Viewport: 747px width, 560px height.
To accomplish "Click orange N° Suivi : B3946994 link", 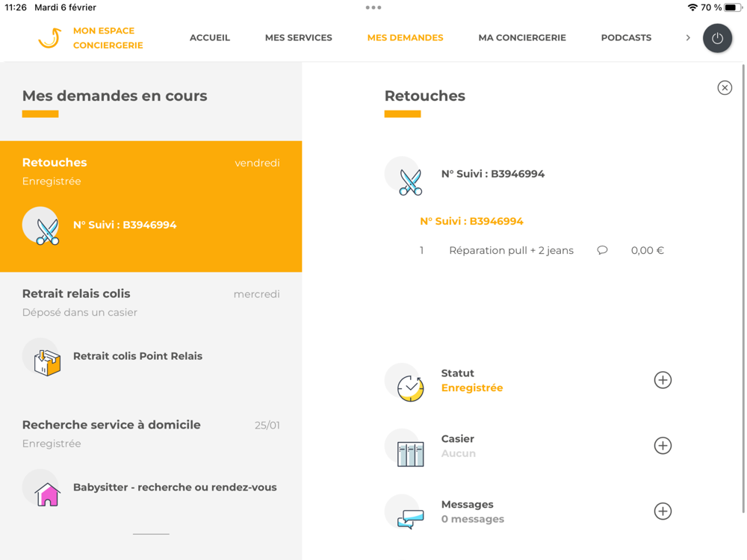I will 471,221.
